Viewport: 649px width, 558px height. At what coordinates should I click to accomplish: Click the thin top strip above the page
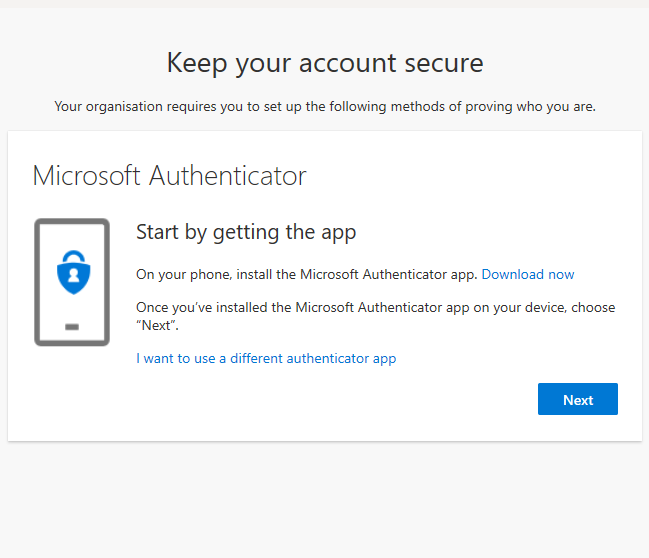pos(324,4)
